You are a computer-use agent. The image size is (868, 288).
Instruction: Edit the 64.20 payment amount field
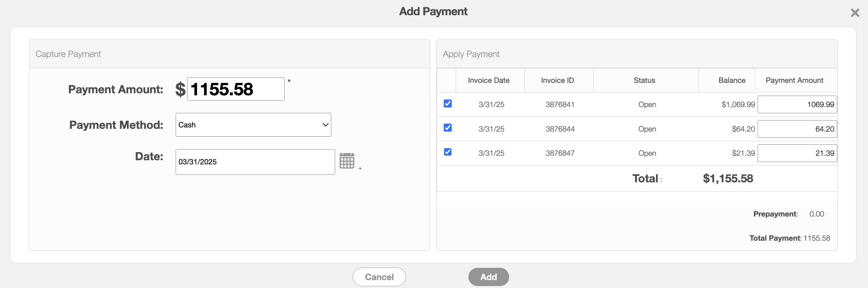pyautogui.click(x=797, y=129)
